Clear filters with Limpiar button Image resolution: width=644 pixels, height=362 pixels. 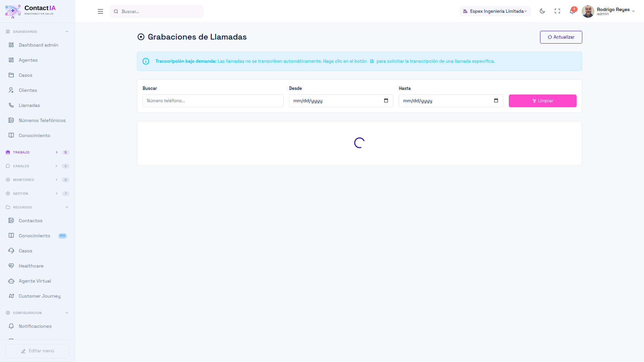(542, 101)
